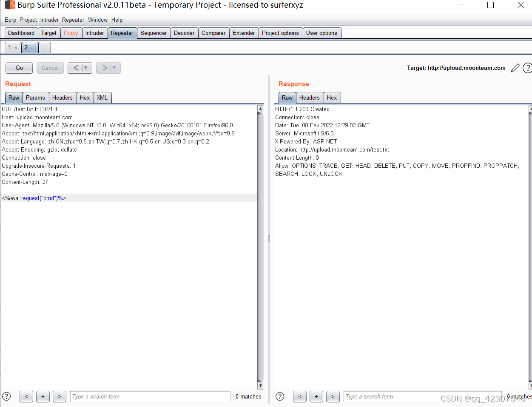Open response search help question mark icon

[280, 396]
